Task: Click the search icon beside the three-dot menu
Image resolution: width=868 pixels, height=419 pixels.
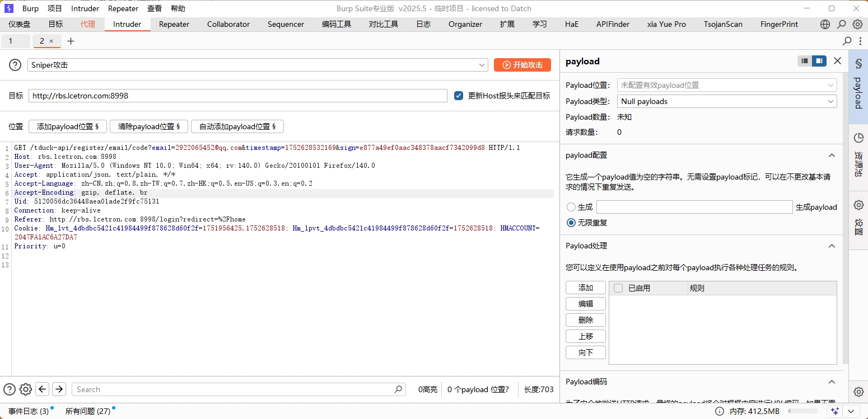Action: pos(847,41)
